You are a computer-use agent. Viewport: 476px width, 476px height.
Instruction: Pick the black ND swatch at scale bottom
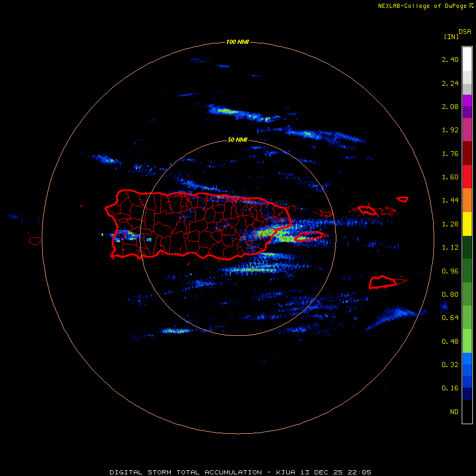[467, 411]
